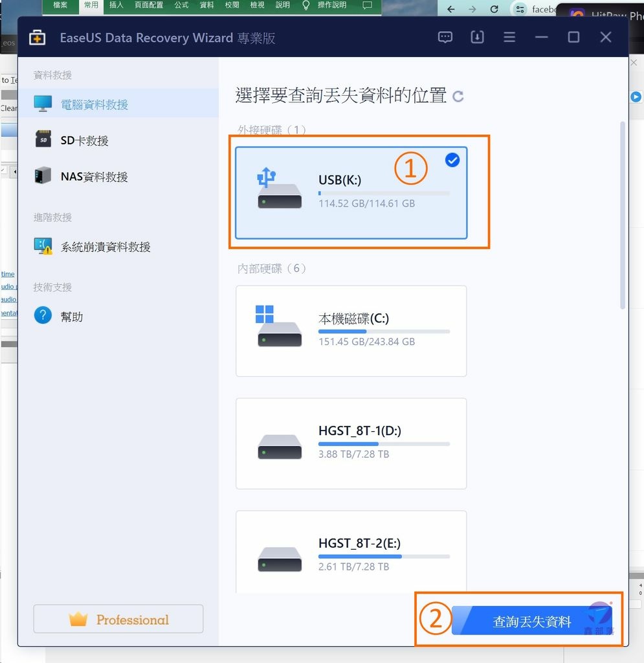Image resolution: width=644 pixels, height=663 pixels.
Task: Click the Professional license button
Action: [x=118, y=619]
